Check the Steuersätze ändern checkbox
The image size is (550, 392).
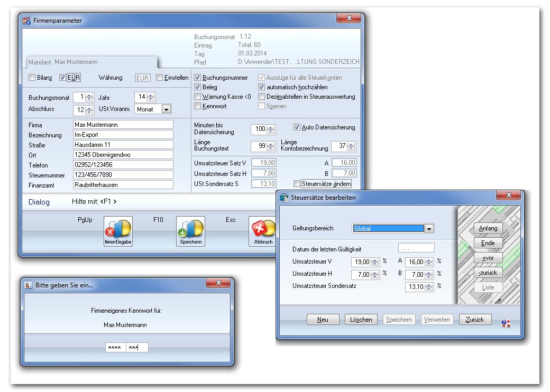pos(297,184)
